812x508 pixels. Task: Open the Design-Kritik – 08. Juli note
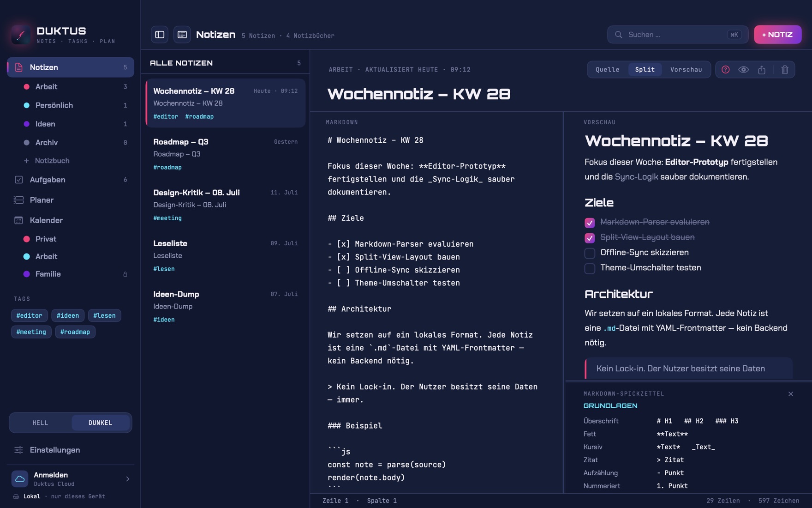(226, 205)
